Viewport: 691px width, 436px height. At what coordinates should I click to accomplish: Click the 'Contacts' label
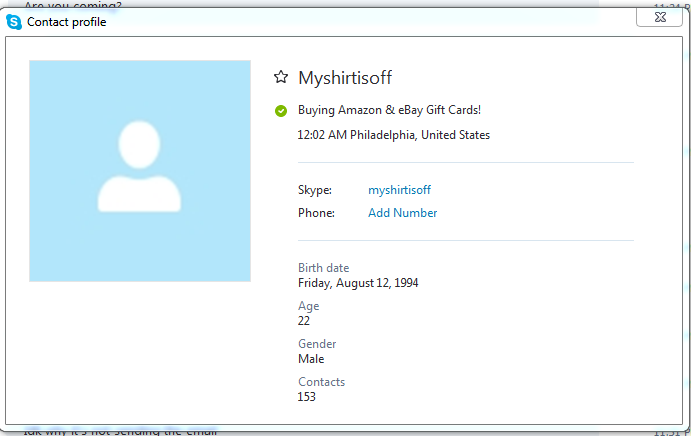click(x=321, y=382)
